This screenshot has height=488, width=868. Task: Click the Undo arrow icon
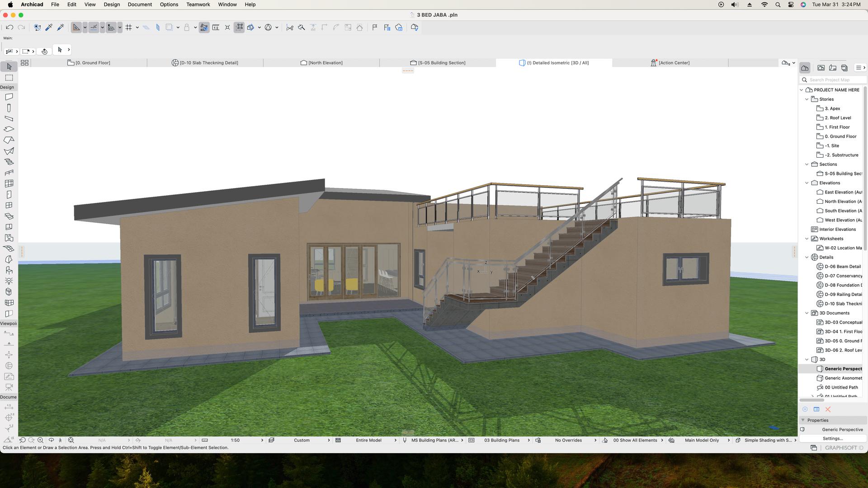click(9, 28)
